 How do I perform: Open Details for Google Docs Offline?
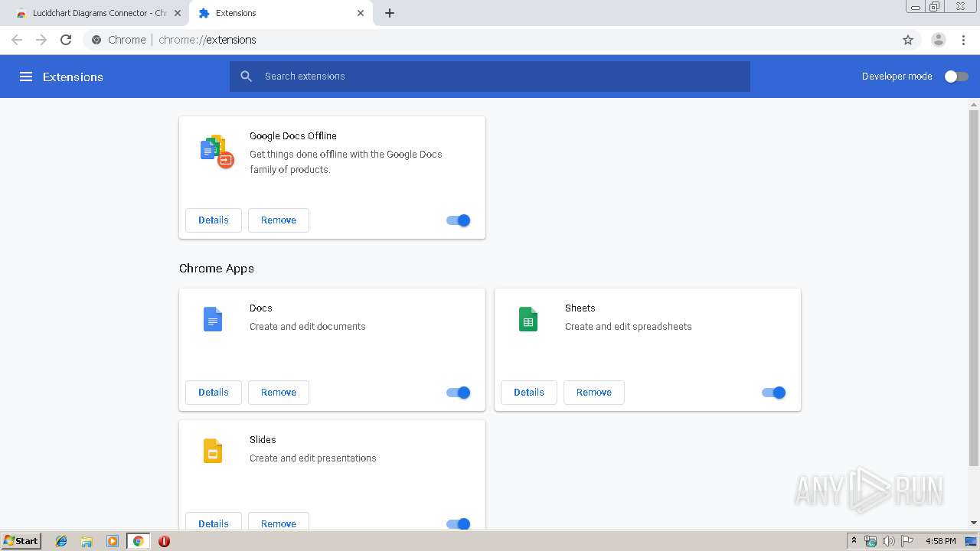(214, 220)
